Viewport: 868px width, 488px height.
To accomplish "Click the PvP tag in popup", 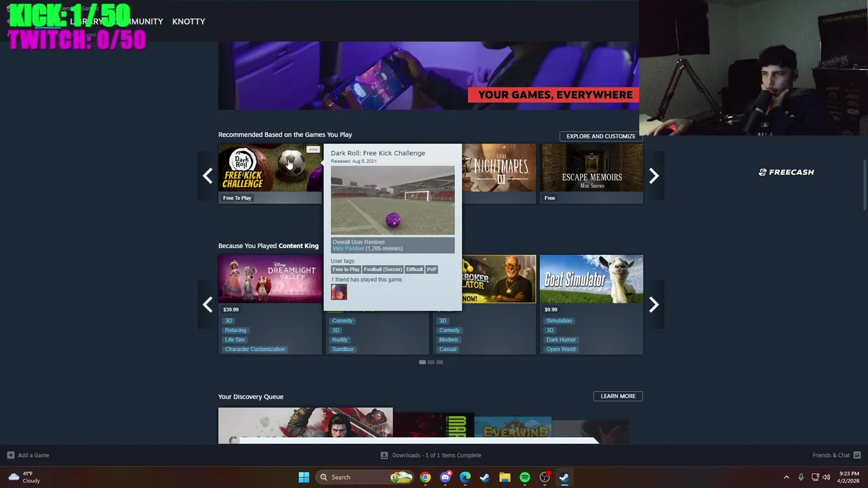I will tap(431, 270).
